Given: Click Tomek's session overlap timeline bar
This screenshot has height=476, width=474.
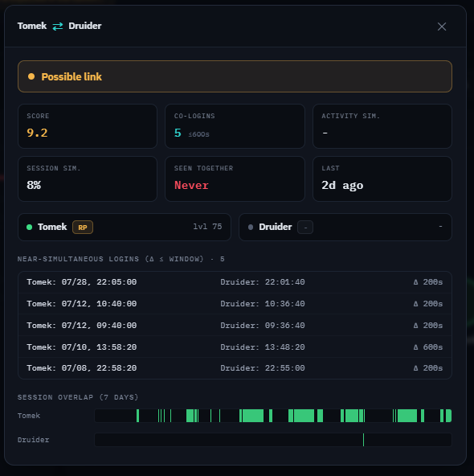Looking at the screenshot, I should tap(273, 416).
